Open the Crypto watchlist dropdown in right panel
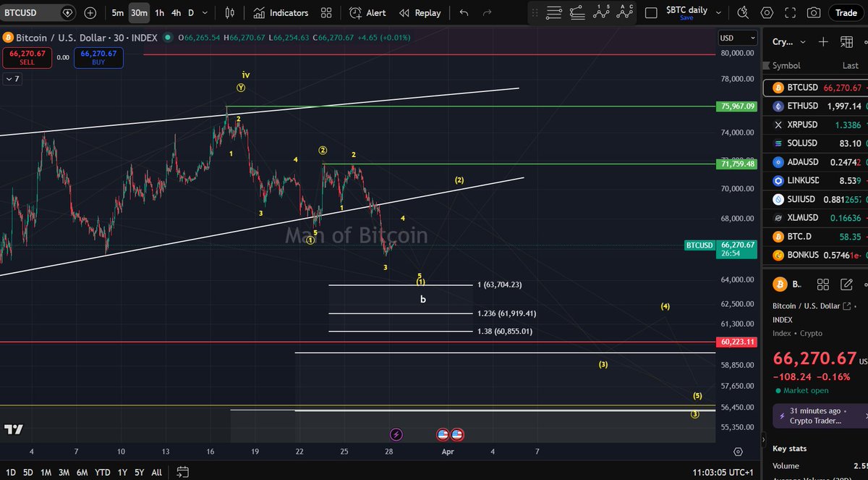This screenshot has width=868, height=480. click(788, 41)
